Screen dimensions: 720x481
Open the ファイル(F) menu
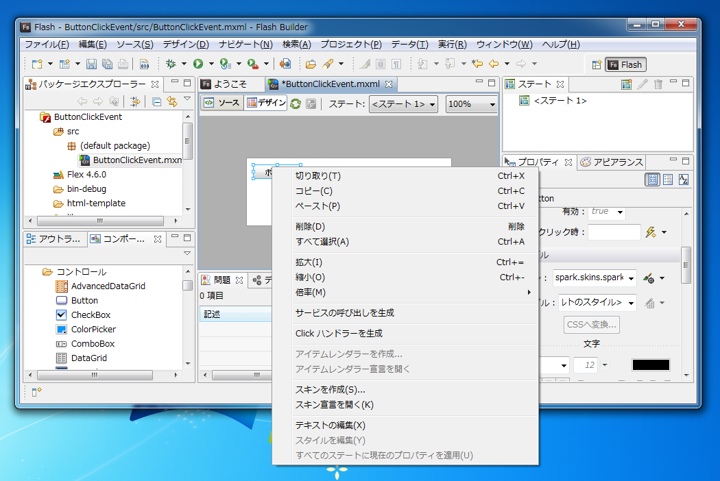pyautogui.click(x=47, y=45)
